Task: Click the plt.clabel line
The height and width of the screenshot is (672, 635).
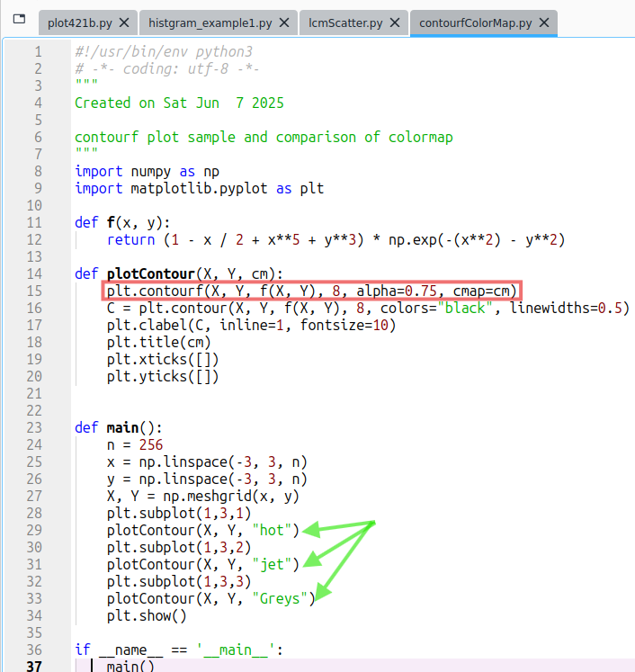Action: 251,326
